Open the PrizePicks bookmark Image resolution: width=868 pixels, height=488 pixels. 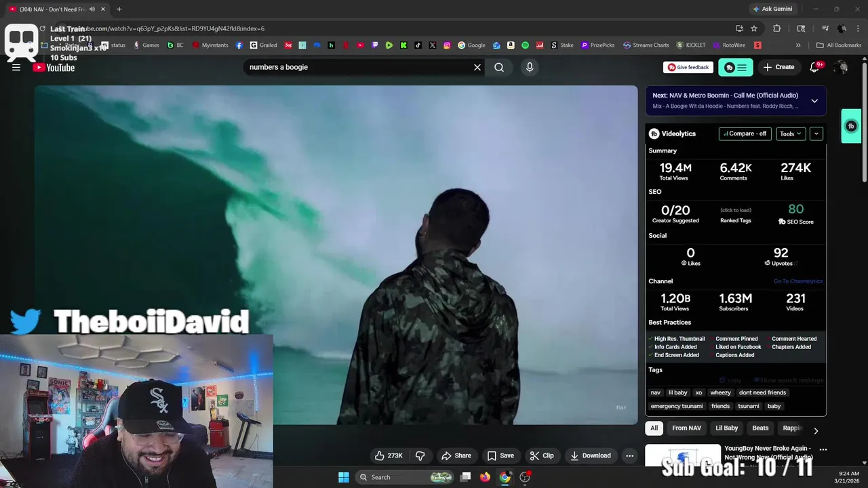597,45
